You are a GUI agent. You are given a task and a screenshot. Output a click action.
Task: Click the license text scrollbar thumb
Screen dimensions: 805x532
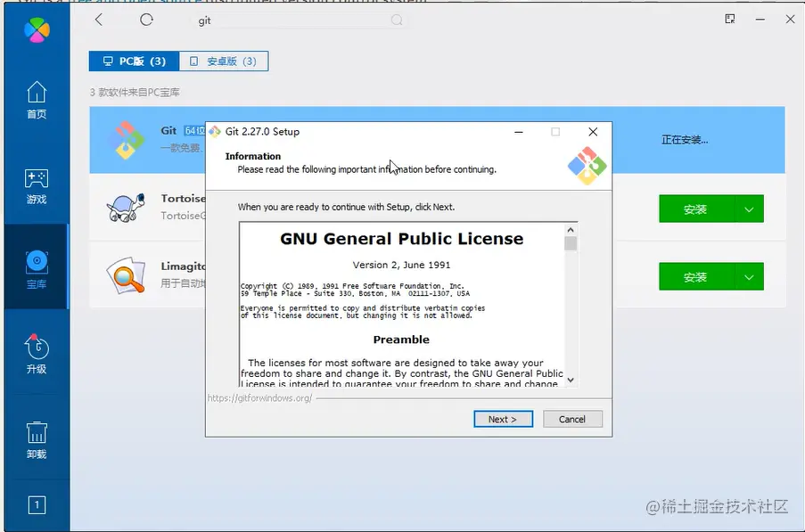point(571,243)
